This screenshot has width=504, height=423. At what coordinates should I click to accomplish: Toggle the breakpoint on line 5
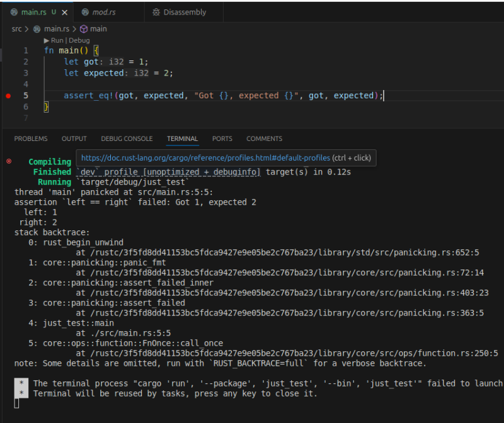click(x=8, y=96)
